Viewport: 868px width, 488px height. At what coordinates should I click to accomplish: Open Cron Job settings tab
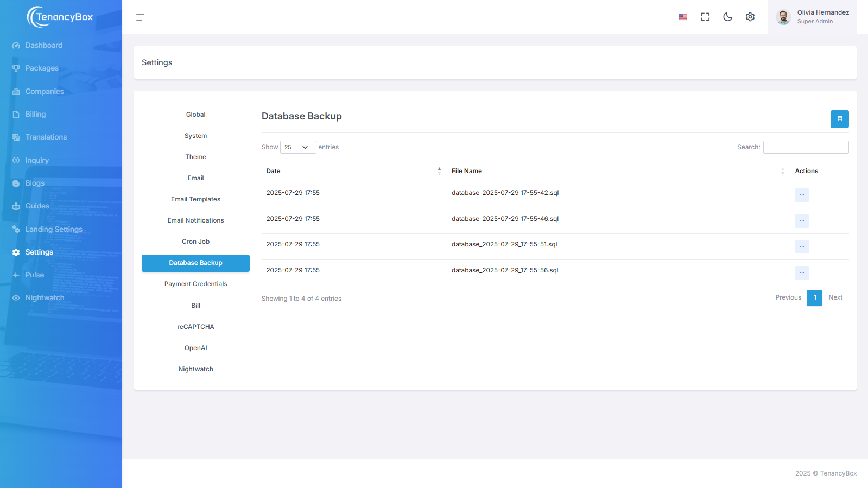click(195, 242)
